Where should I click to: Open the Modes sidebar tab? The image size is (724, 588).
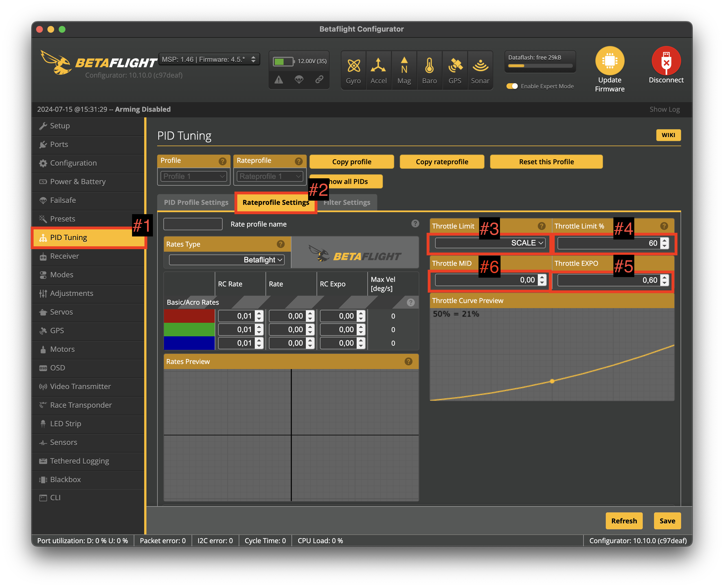(88, 275)
